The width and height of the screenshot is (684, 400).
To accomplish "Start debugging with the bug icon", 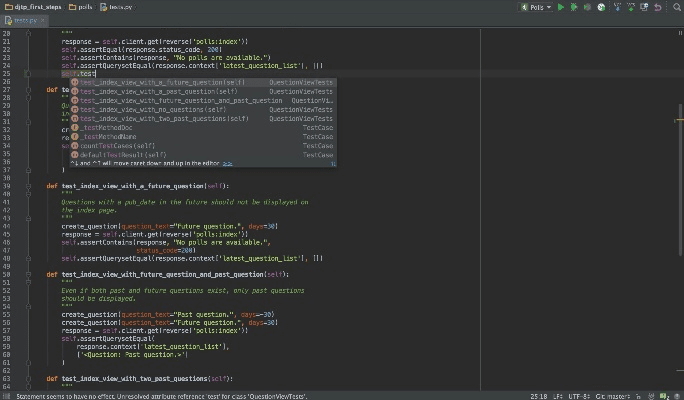I will 573,7.
